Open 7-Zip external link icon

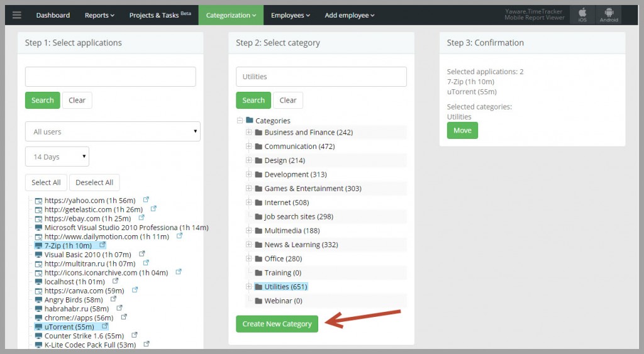tap(103, 245)
